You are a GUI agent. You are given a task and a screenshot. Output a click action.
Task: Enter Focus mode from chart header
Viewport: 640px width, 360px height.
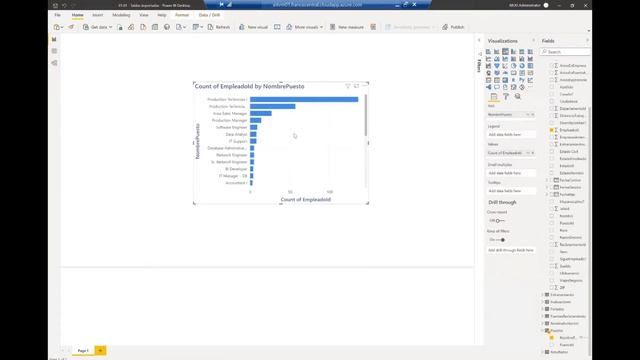pos(356,86)
